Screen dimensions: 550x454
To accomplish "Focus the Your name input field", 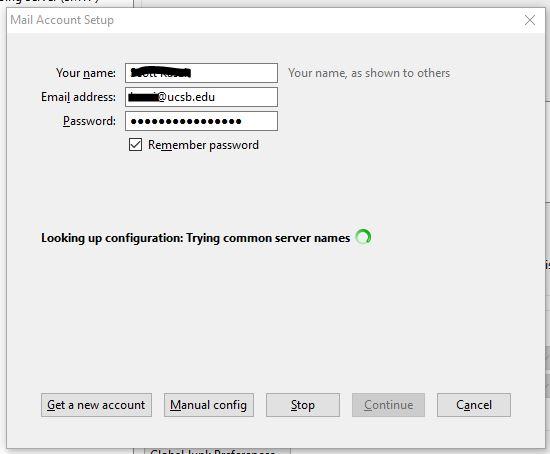I will coord(201,73).
